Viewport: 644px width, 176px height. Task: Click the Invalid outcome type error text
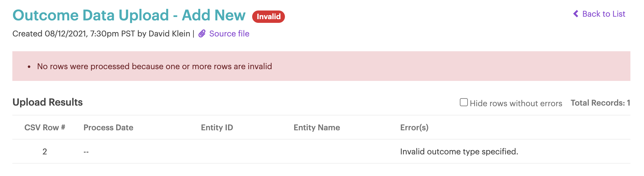tap(459, 152)
